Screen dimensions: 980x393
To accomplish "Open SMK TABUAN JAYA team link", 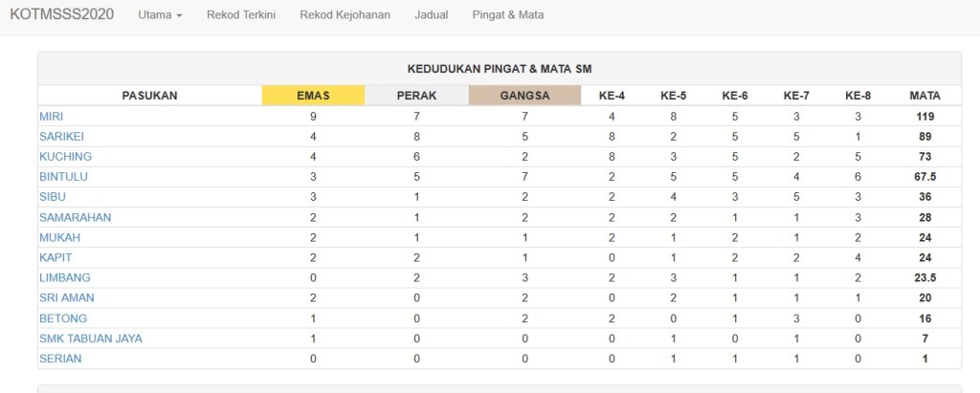I will (x=91, y=338).
